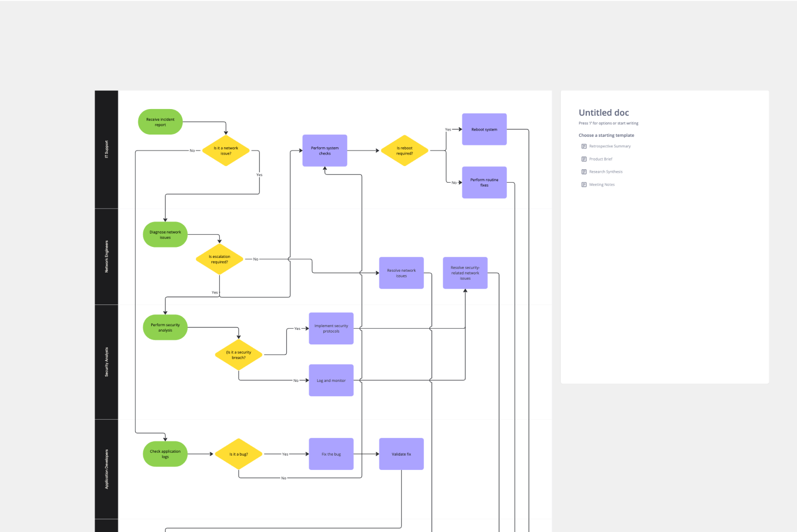Open the Retrospective Summary template link
Viewport: 797px width, 532px height.
click(609, 146)
